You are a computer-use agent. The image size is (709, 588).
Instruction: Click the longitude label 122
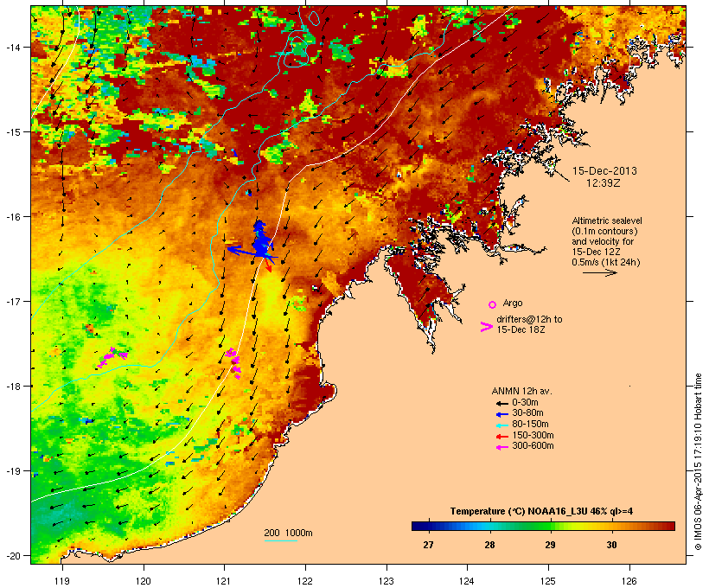(305, 581)
